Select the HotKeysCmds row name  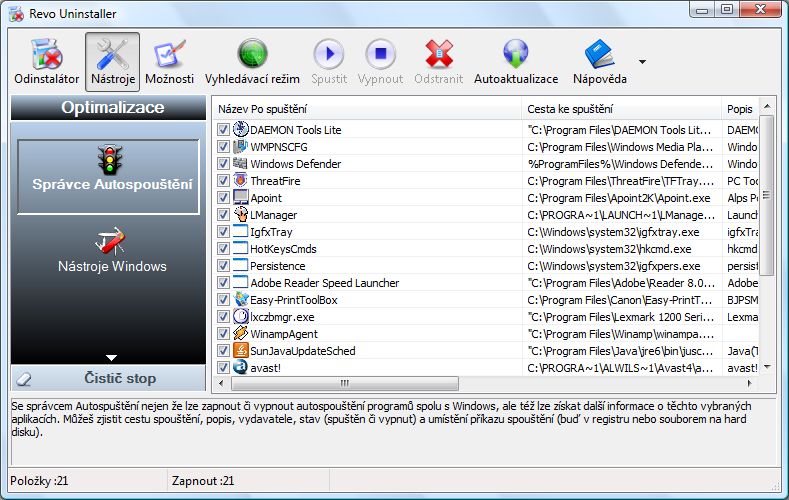(283, 249)
